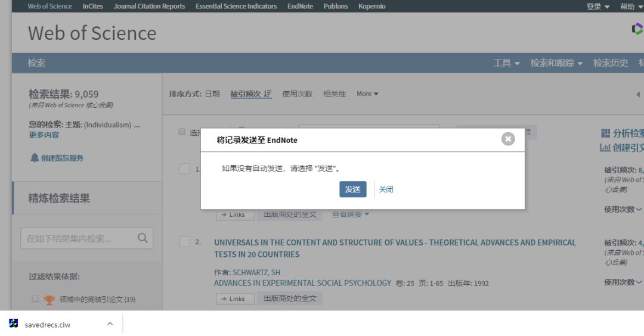The height and width of the screenshot is (336, 644).
Task: Click Links button for result 1
Action: [x=236, y=215]
